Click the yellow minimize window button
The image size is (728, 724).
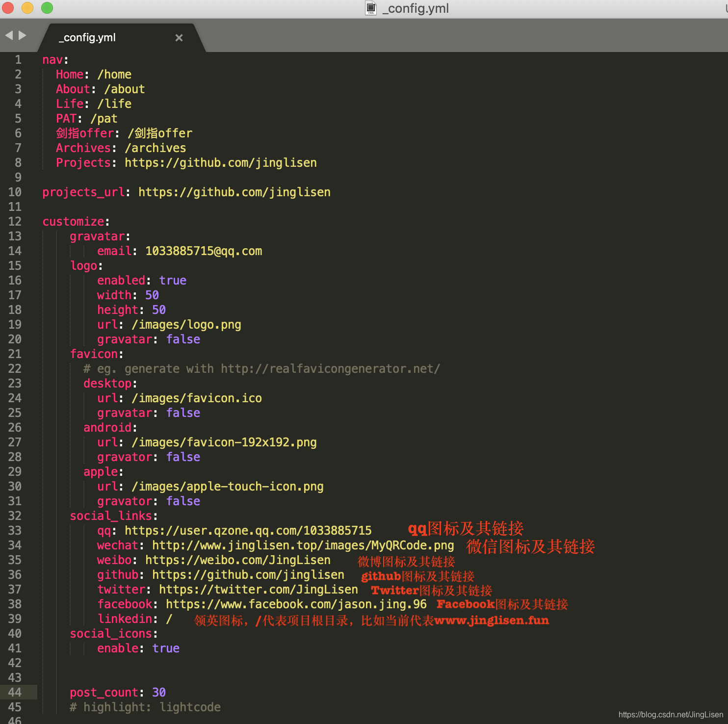pyautogui.click(x=27, y=8)
